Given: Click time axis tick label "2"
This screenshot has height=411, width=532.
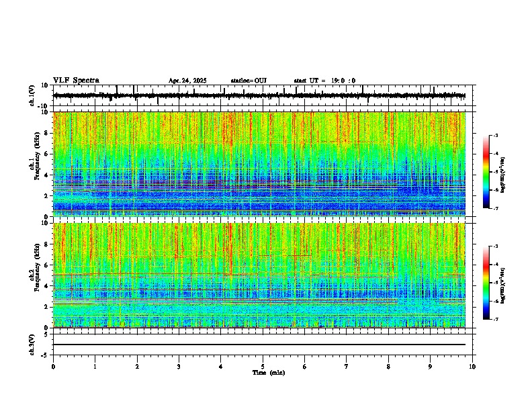Looking at the screenshot, I should 137,367.
